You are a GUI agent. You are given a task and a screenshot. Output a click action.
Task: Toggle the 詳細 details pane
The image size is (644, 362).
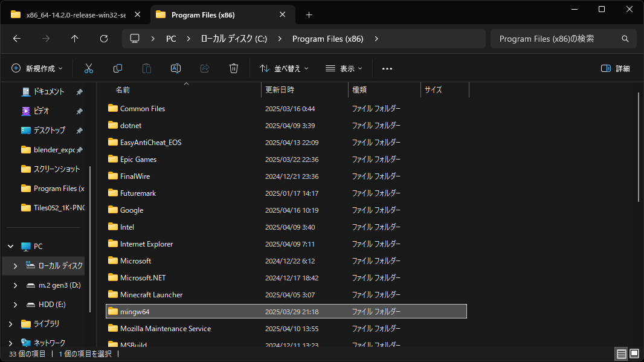(x=615, y=69)
